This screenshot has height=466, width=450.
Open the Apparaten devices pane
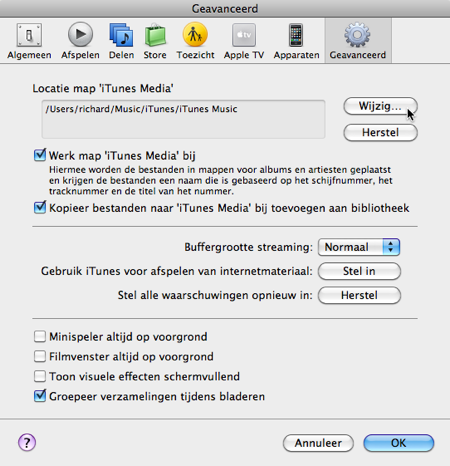click(296, 41)
